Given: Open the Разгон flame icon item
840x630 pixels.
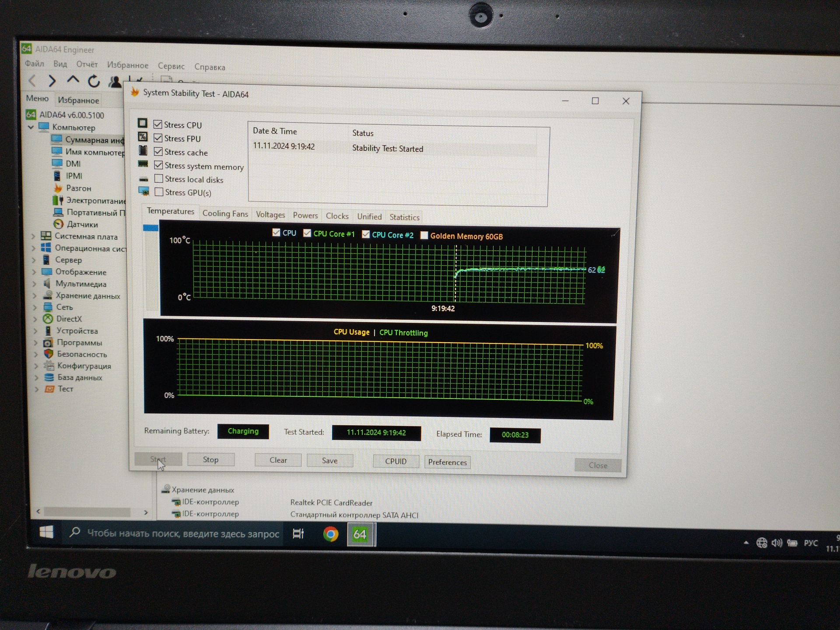Looking at the screenshot, I should (x=58, y=188).
